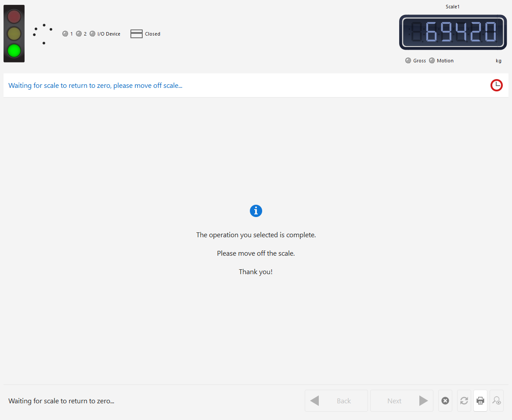Click the Motion indicator light

[x=432, y=61]
